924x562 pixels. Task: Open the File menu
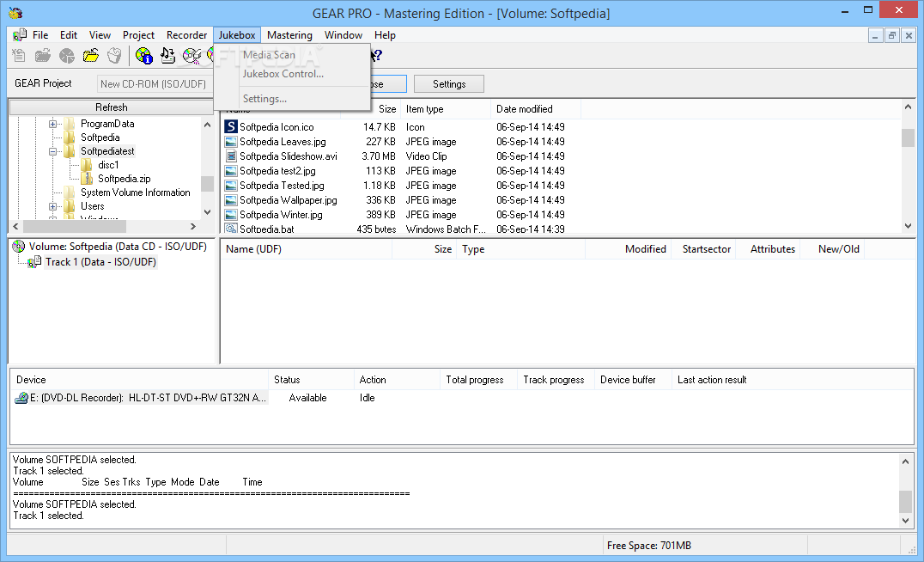coord(40,34)
